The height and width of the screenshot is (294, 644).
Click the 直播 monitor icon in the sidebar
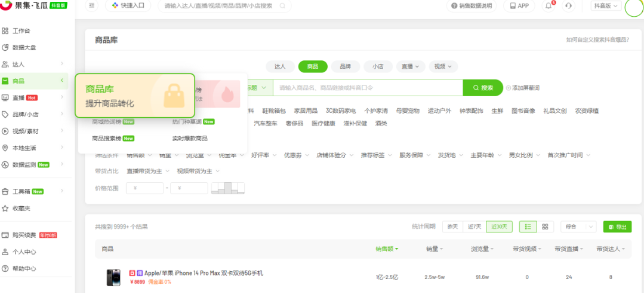pyautogui.click(x=5, y=98)
